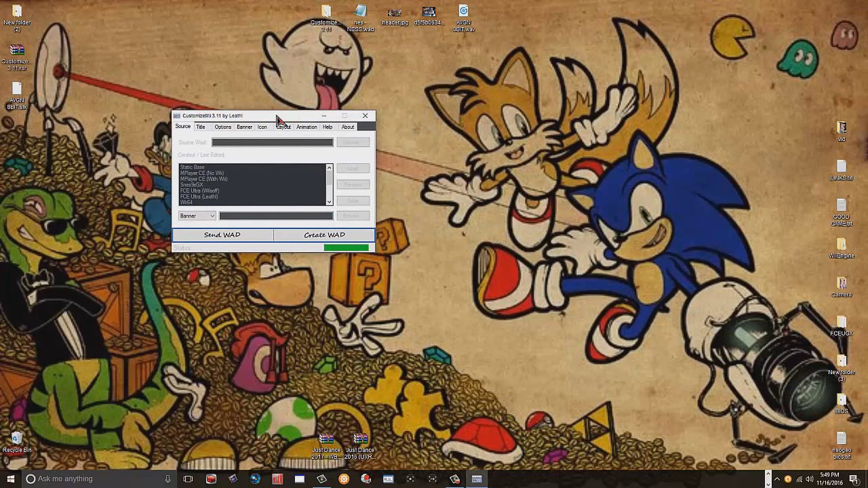Select the nes-NESS.wad desktop file

point(360,19)
